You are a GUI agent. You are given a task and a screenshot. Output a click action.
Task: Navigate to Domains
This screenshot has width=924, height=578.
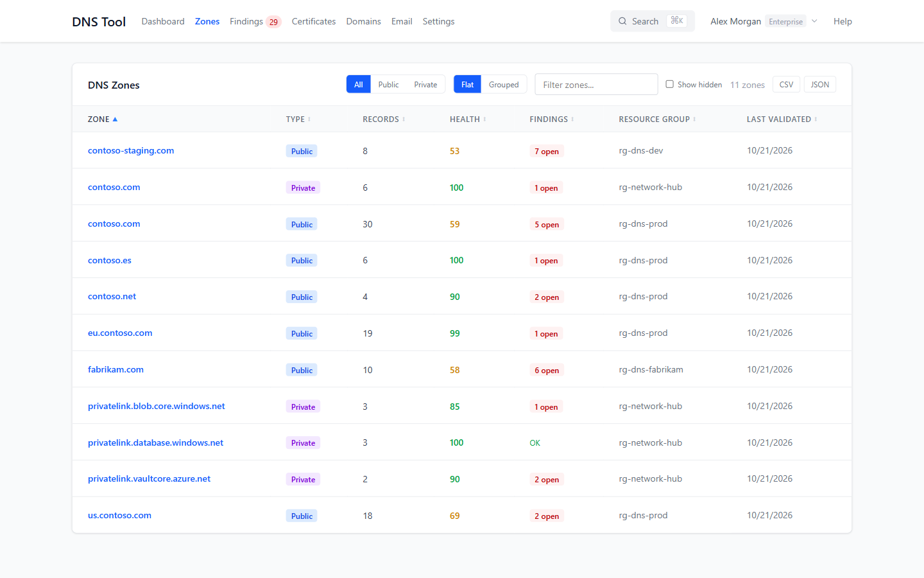pyautogui.click(x=364, y=21)
